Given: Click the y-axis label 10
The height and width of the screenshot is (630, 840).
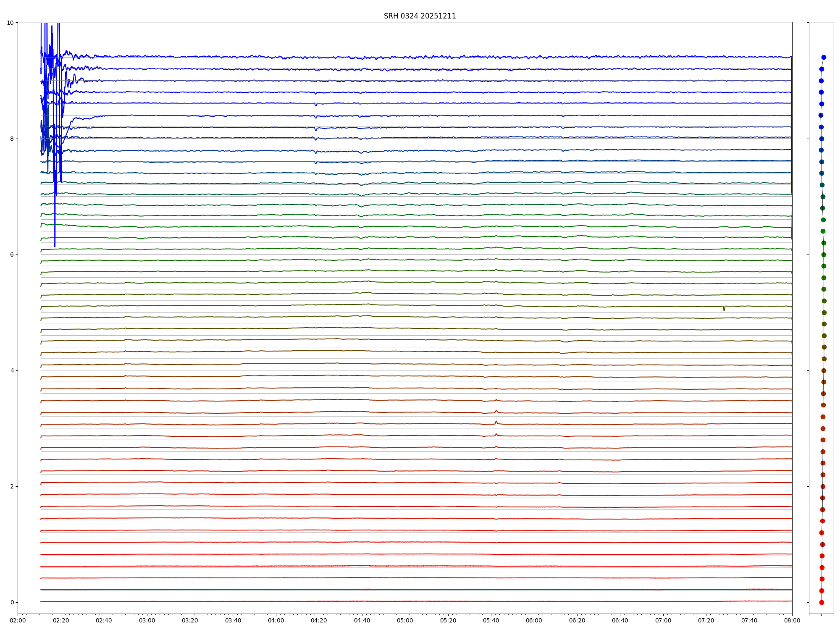Looking at the screenshot, I should 10,23.
